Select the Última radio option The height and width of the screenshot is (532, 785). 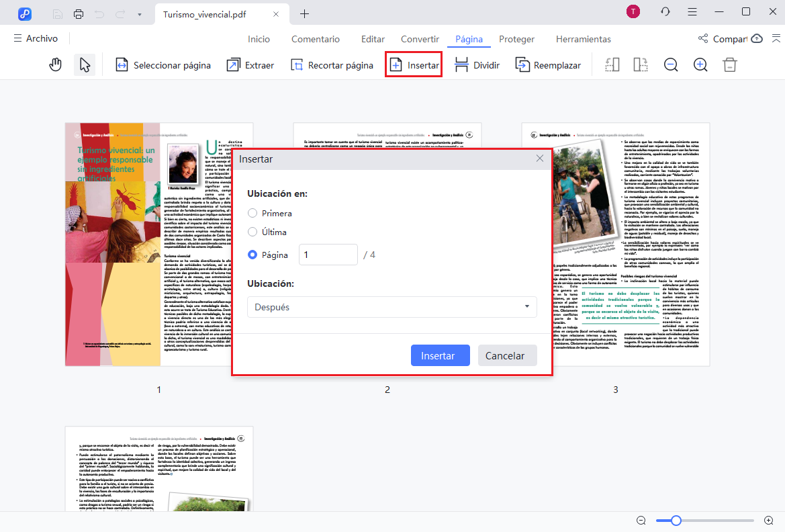click(x=252, y=232)
